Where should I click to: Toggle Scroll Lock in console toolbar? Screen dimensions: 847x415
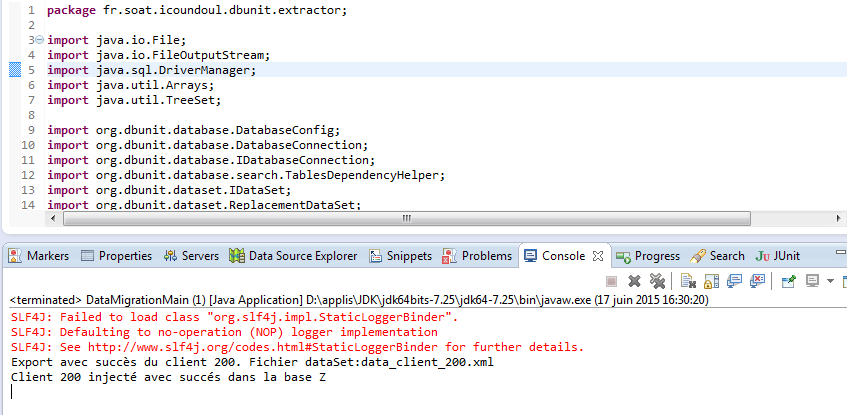(711, 281)
